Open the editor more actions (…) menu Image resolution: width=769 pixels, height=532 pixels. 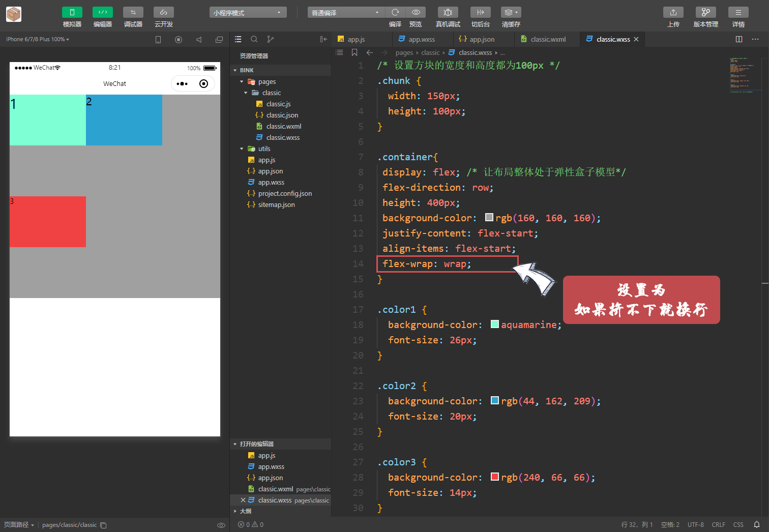click(x=755, y=39)
